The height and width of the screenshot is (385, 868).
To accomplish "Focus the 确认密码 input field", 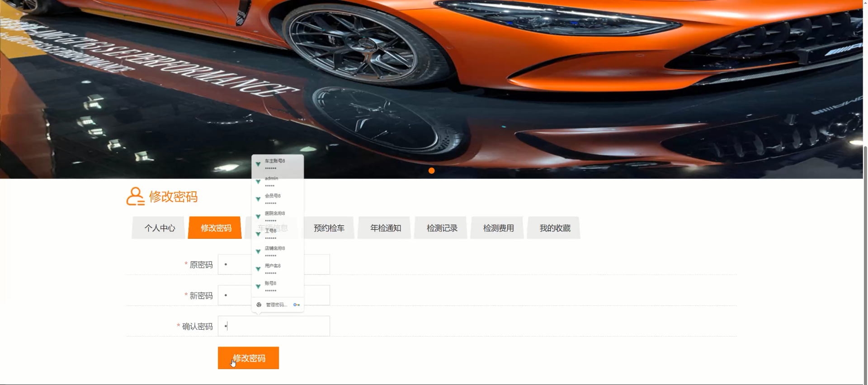I will point(274,326).
